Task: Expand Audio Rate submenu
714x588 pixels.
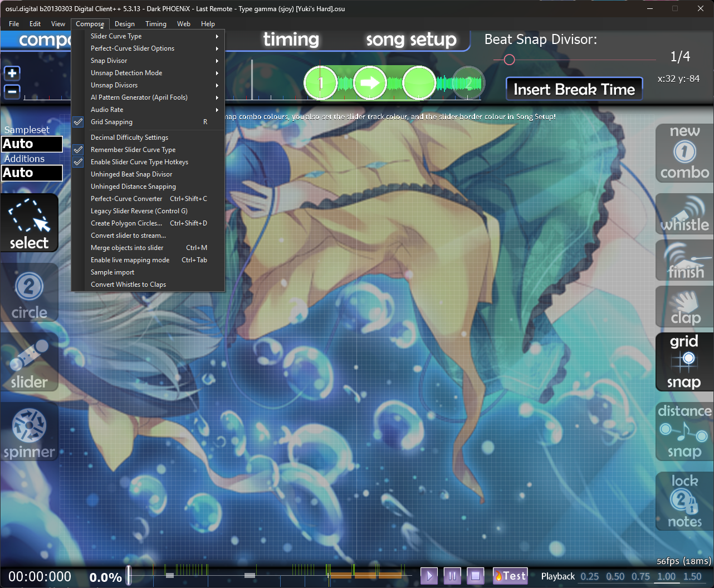Action: pyautogui.click(x=148, y=110)
